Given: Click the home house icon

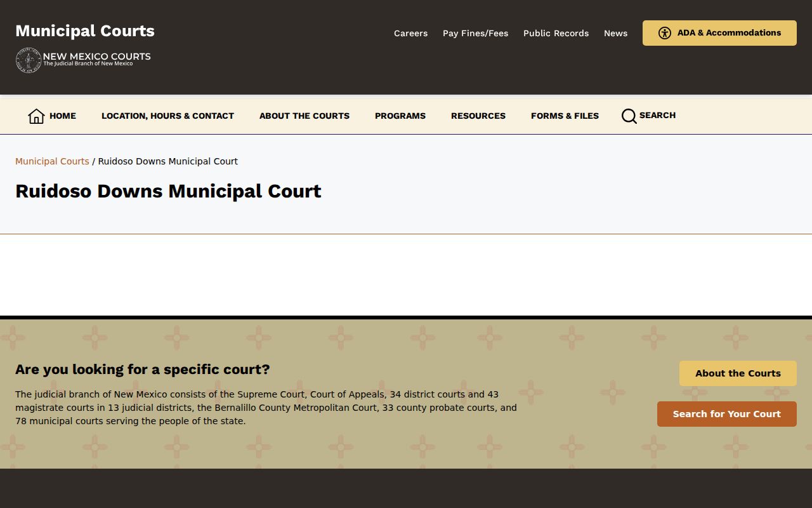Looking at the screenshot, I should click(36, 116).
